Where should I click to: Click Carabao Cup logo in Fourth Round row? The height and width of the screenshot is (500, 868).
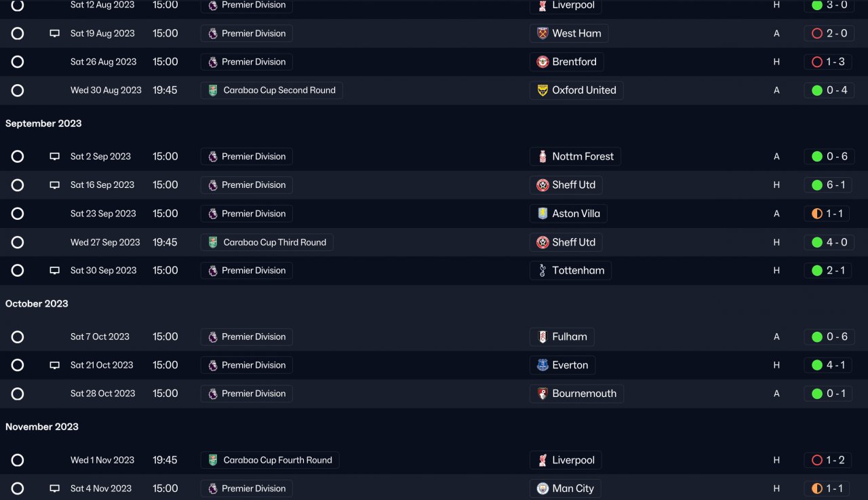point(213,460)
